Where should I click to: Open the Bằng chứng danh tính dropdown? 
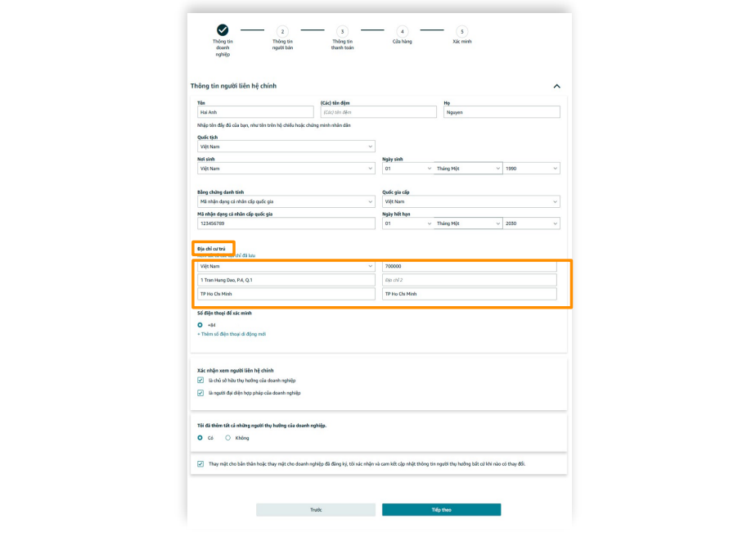click(x=286, y=201)
